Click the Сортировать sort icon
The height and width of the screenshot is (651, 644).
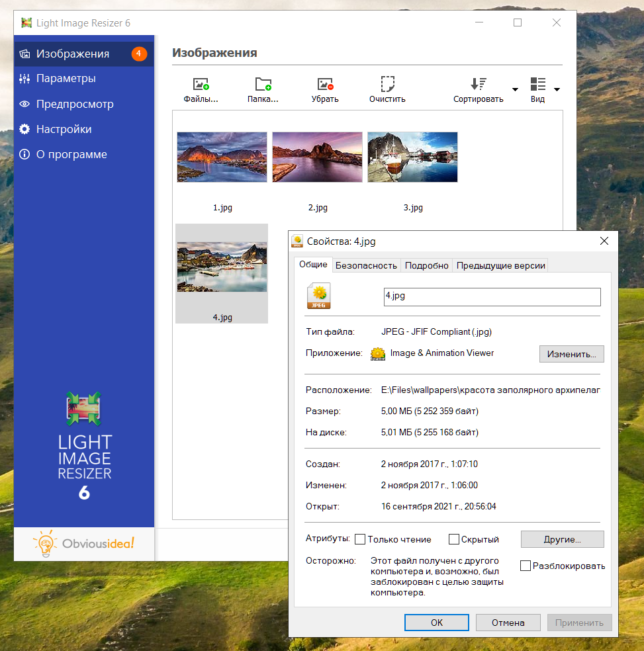pyautogui.click(x=479, y=84)
